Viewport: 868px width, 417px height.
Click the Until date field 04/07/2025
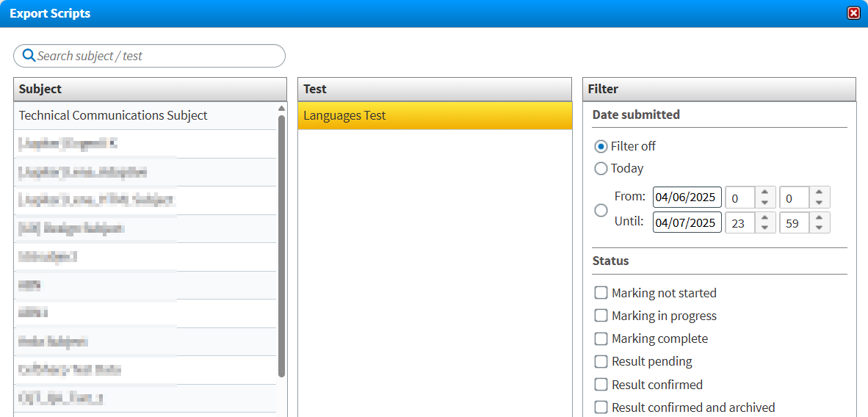click(x=687, y=223)
